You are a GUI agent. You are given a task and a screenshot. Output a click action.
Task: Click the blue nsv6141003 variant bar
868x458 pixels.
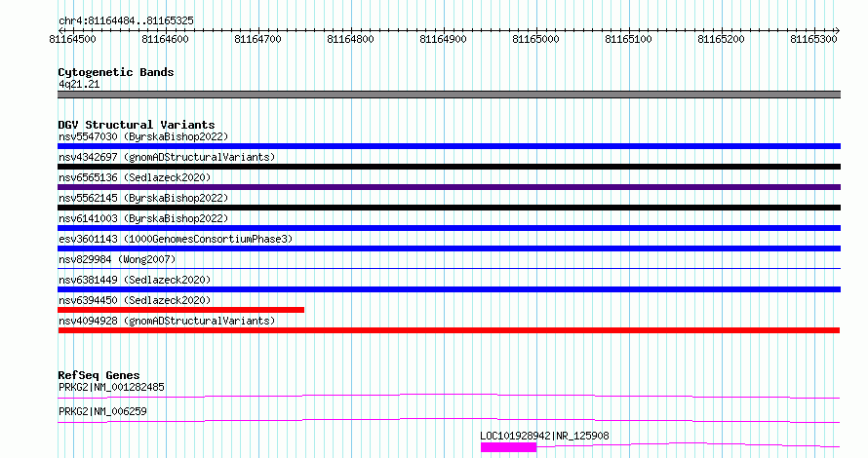pyautogui.click(x=449, y=228)
